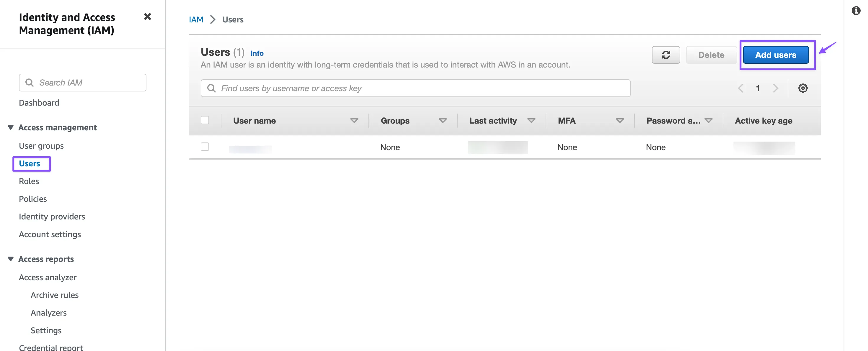Check the select-all users checkbox
Viewport: 868px width, 351px height.
pos(205,120)
